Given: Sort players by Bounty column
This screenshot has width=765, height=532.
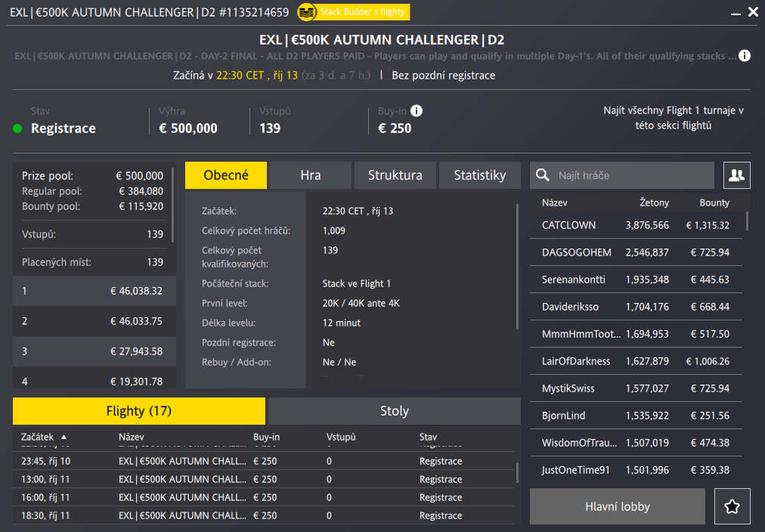Looking at the screenshot, I should [x=714, y=203].
